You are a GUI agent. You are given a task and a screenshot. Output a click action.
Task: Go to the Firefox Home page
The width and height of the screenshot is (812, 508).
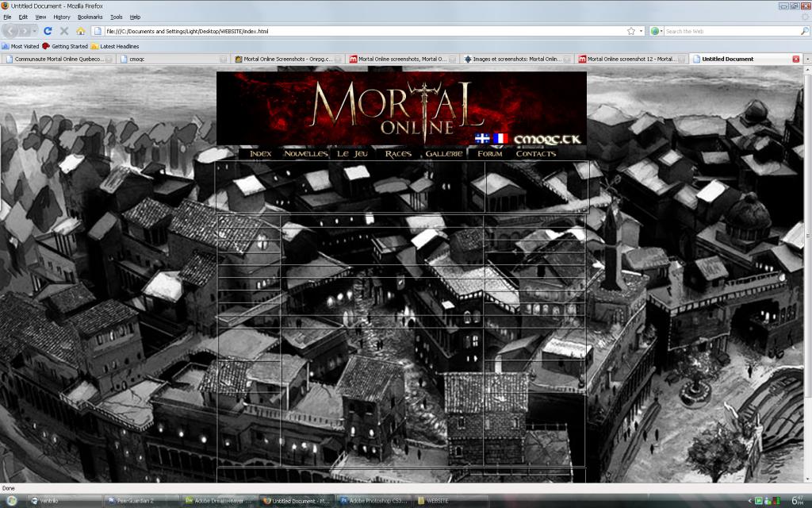point(80,31)
